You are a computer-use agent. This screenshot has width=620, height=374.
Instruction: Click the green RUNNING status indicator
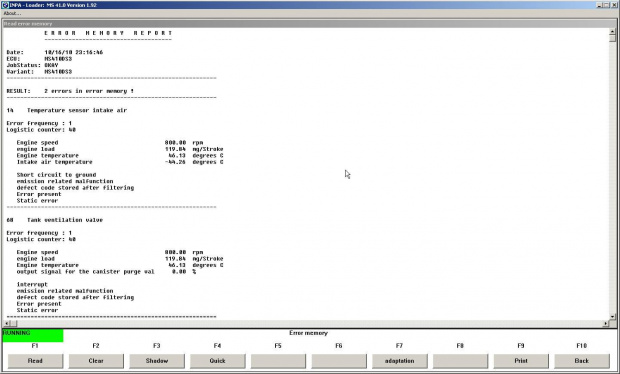coord(32,335)
